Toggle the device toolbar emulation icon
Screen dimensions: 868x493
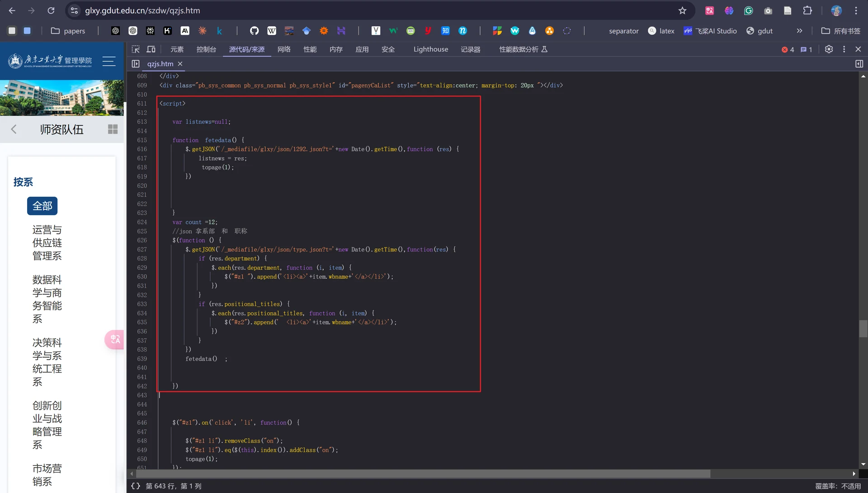[151, 49]
